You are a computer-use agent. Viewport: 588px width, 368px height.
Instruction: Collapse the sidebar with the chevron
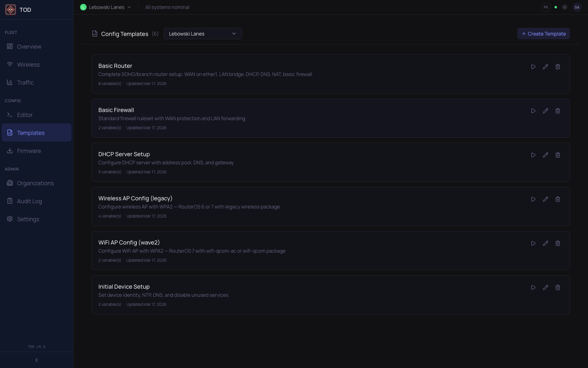coord(37,360)
